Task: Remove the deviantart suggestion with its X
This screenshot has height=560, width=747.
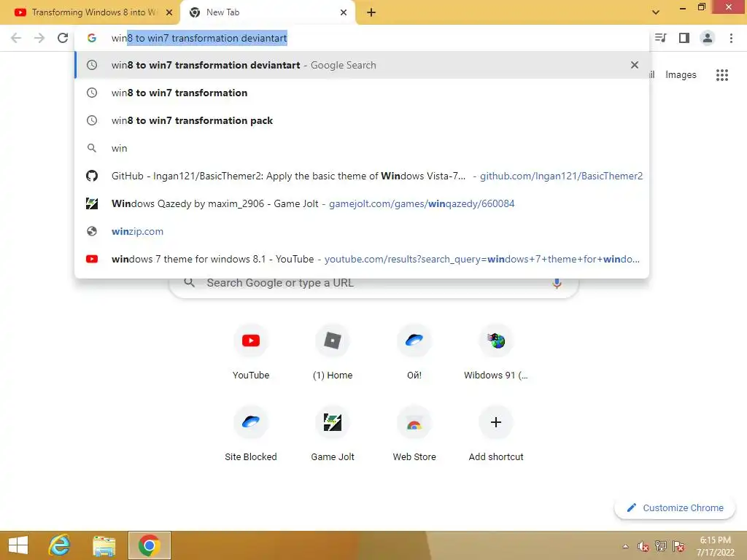Action: [635, 65]
